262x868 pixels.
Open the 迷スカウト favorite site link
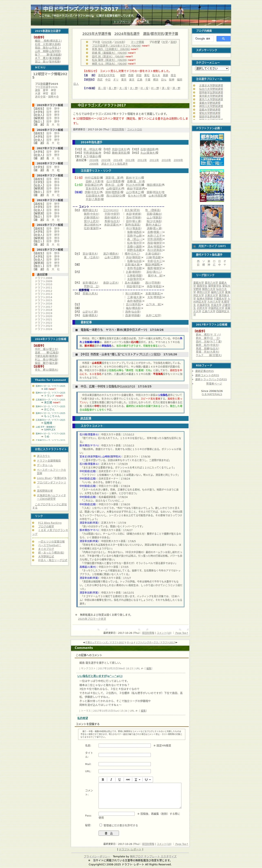(x=43, y=456)
